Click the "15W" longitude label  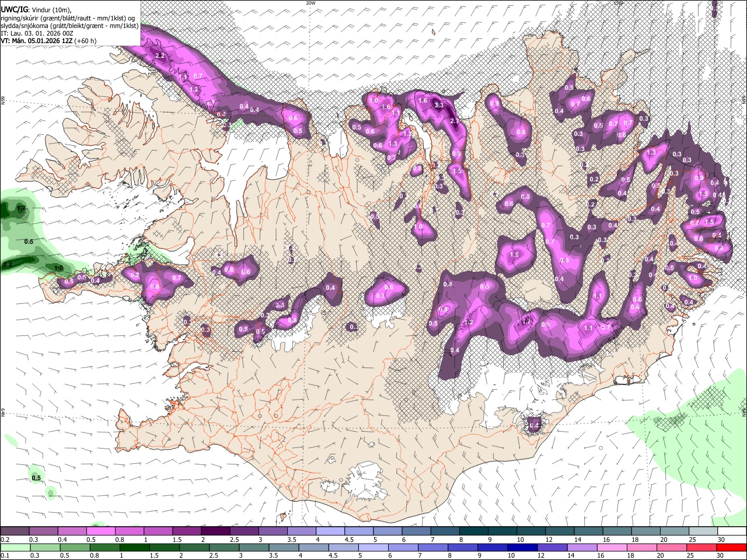point(619,3)
